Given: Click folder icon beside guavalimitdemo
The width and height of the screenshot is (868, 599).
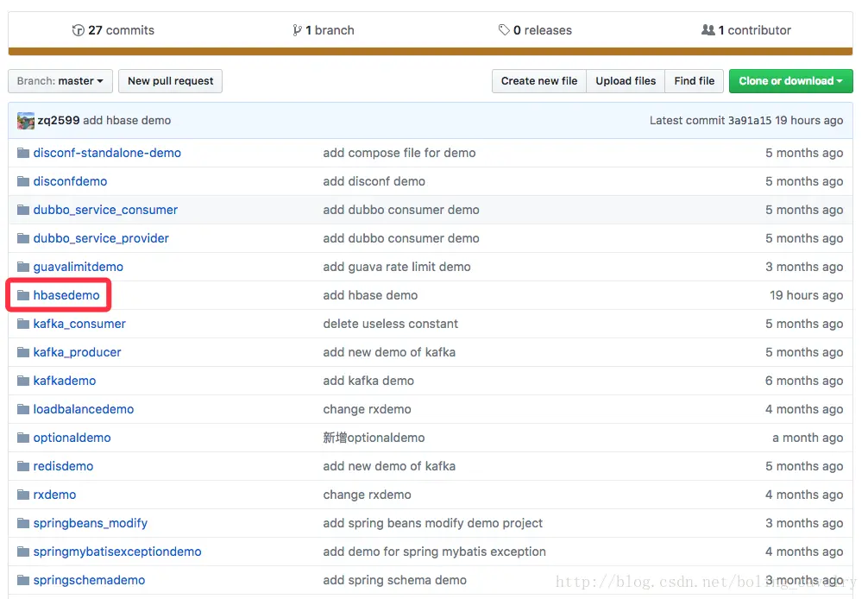Looking at the screenshot, I should 23,267.
